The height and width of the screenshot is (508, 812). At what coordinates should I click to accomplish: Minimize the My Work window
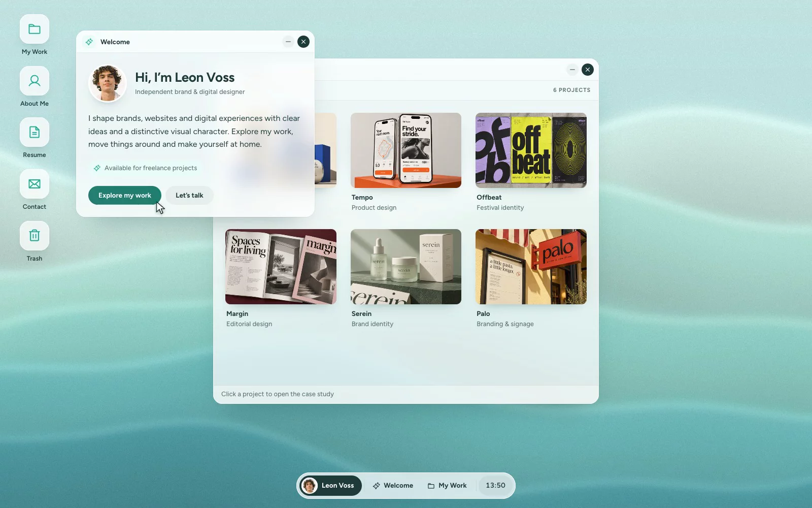tap(572, 70)
